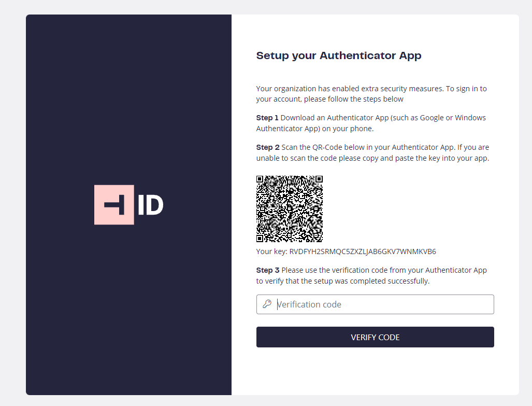Image resolution: width=532 pixels, height=406 pixels.
Task: Click the QR code's bottom-left corner square
Action: pos(260,238)
